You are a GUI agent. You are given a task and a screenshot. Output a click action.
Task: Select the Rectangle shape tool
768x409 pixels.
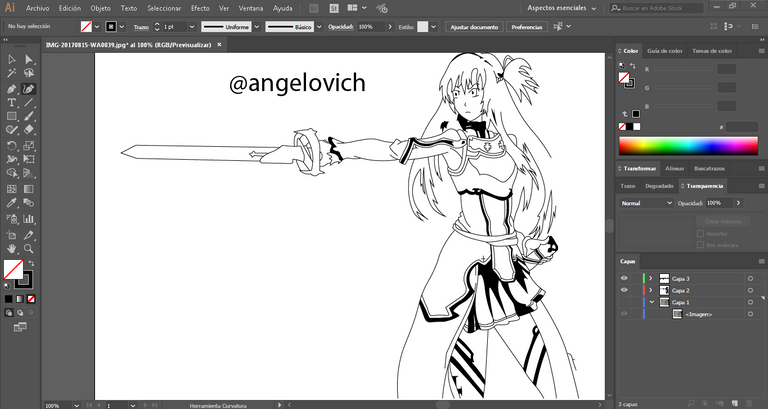click(x=12, y=116)
